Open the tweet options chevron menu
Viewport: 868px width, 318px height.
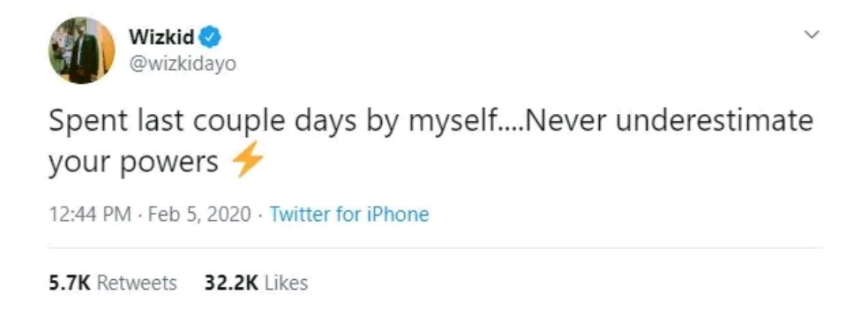tap(811, 35)
